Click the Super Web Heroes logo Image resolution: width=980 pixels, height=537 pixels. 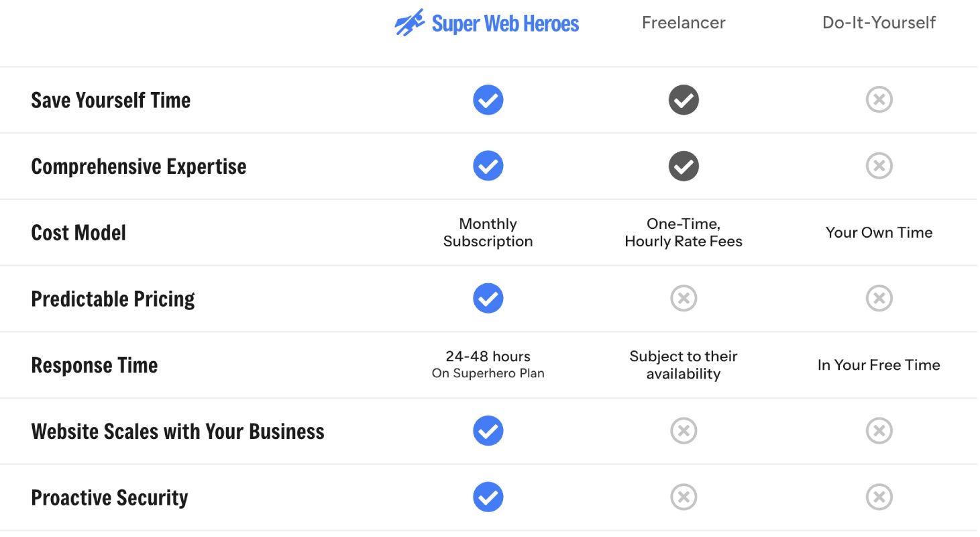tap(487, 23)
